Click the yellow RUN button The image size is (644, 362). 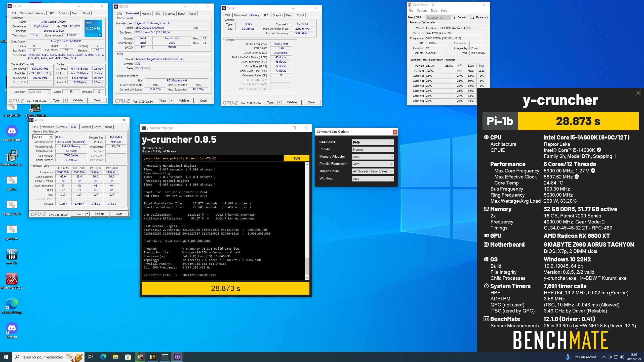297,158
